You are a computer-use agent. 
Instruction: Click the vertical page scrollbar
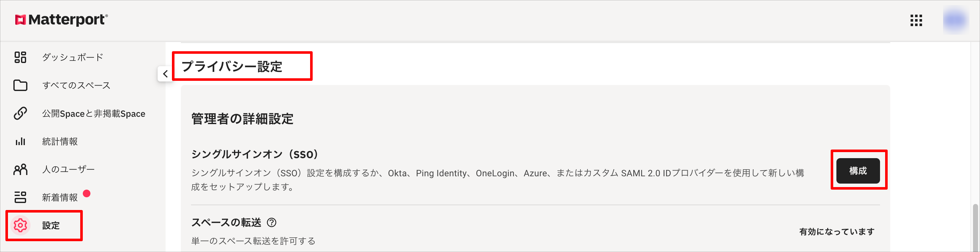pyautogui.click(x=975, y=227)
